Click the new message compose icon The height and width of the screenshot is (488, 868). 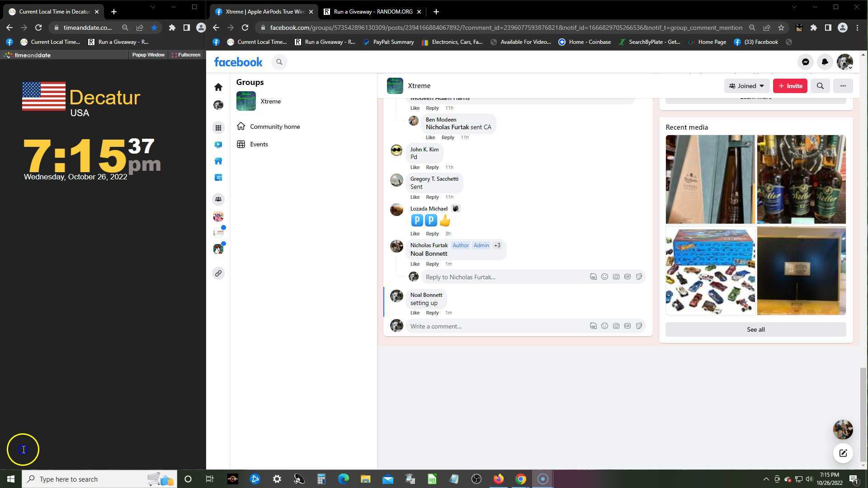[843, 453]
